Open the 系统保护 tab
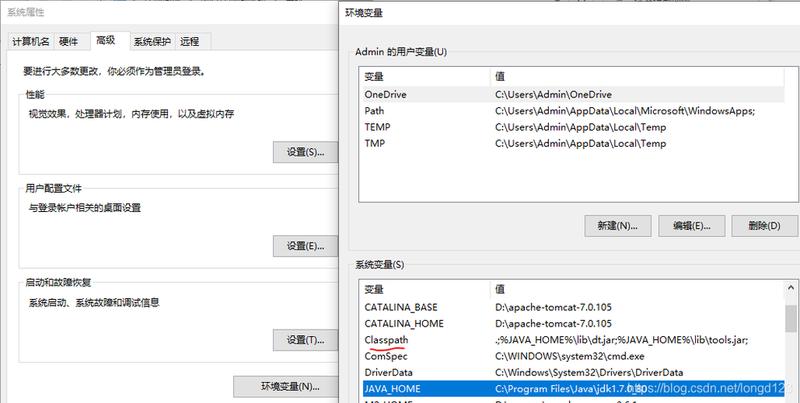The width and height of the screenshot is (800, 403). (x=152, y=42)
